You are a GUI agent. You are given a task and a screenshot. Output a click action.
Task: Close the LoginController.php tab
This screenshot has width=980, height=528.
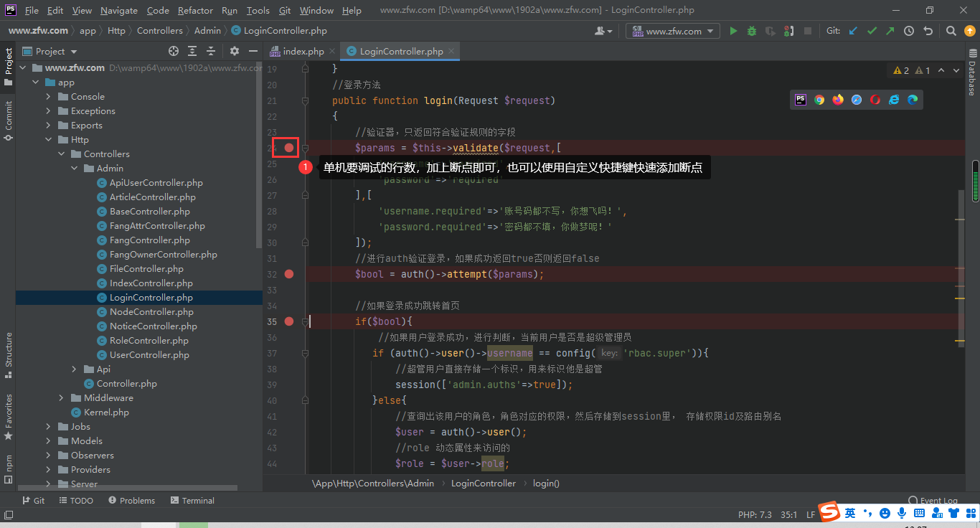(x=451, y=51)
